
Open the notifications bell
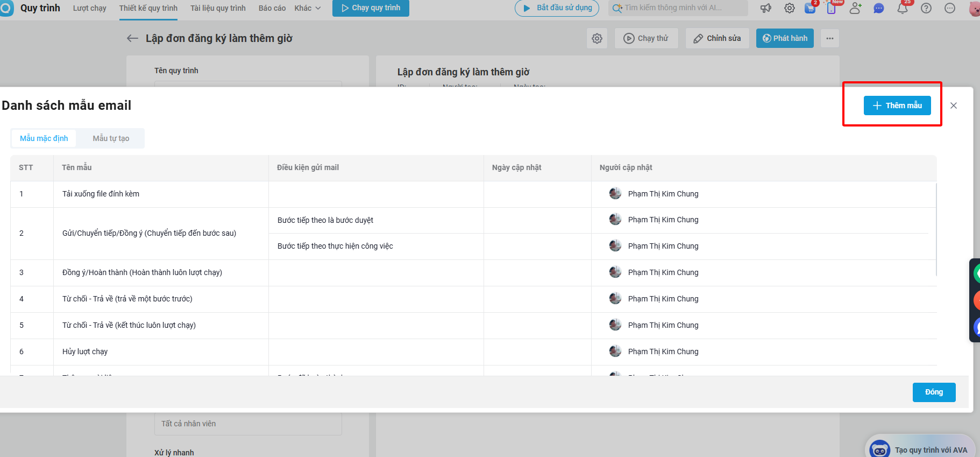(x=903, y=8)
